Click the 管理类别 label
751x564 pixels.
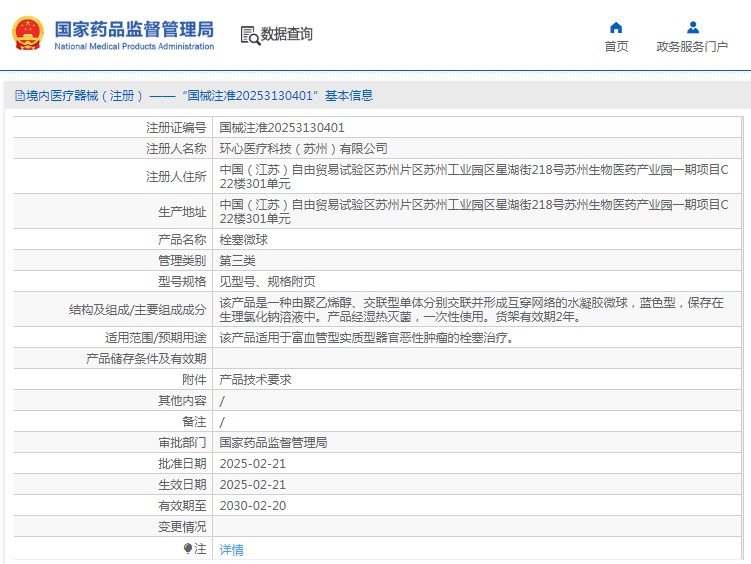pos(182,261)
